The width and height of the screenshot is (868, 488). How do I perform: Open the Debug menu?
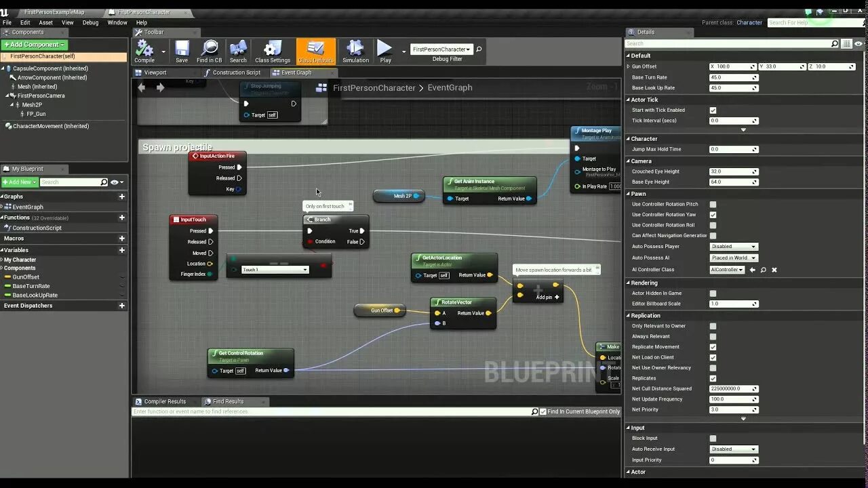coord(90,22)
